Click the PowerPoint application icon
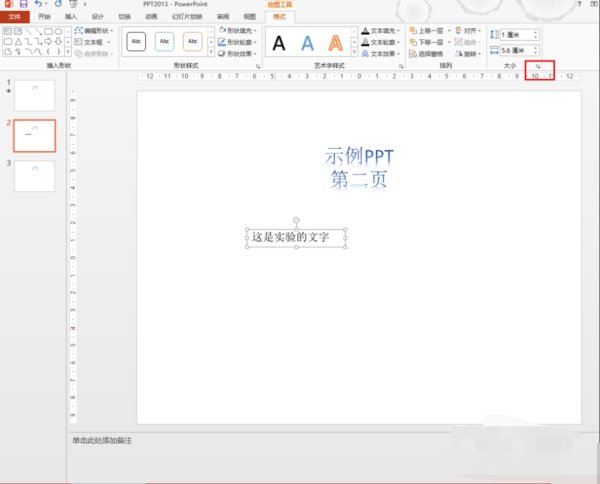 pos(9,4)
